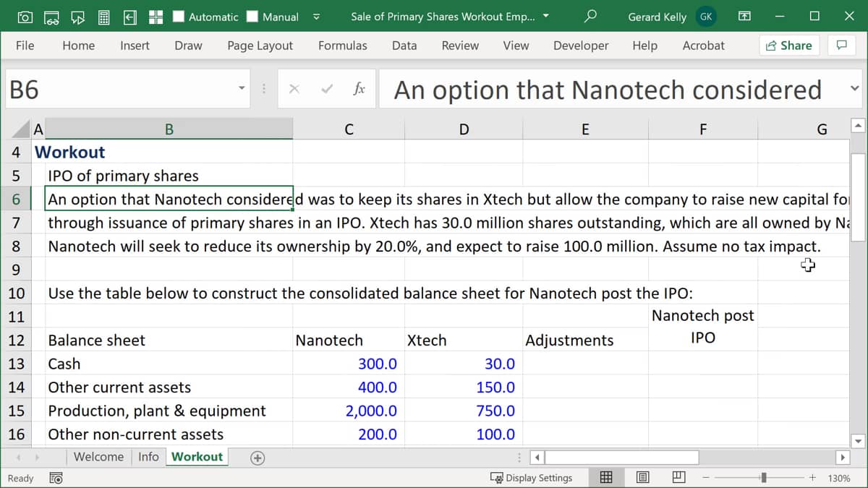The height and width of the screenshot is (488, 868).
Task: Adjust the zoom slider handle
Action: [x=764, y=478]
